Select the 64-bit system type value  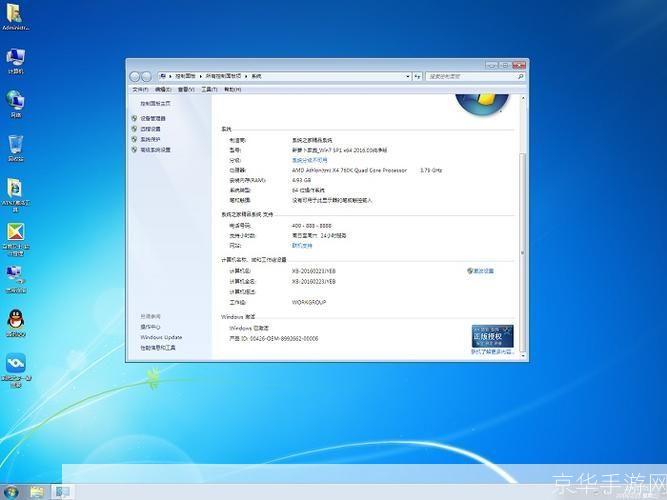point(308,190)
